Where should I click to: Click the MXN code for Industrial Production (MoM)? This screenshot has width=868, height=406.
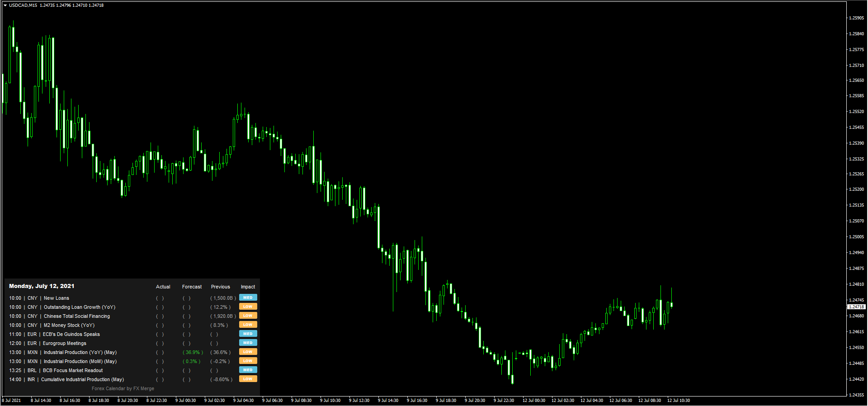click(x=33, y=362)
